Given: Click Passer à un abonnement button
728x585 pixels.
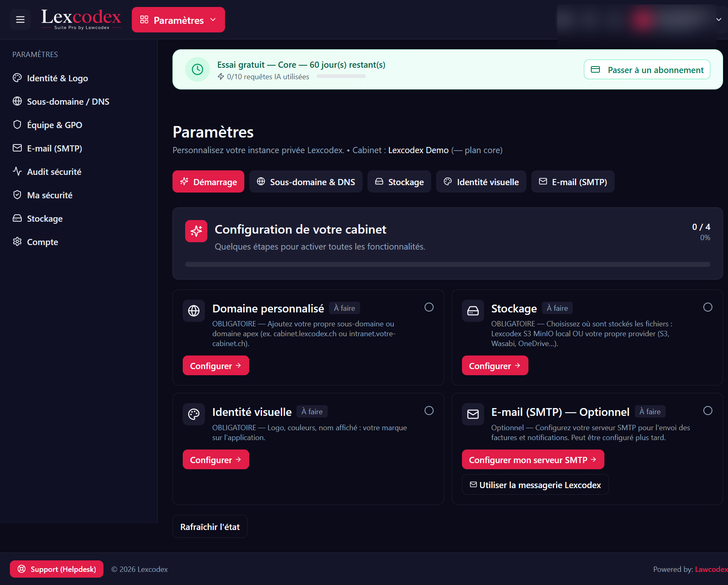Looking at the screenshot, I should (x=647, y=69).
